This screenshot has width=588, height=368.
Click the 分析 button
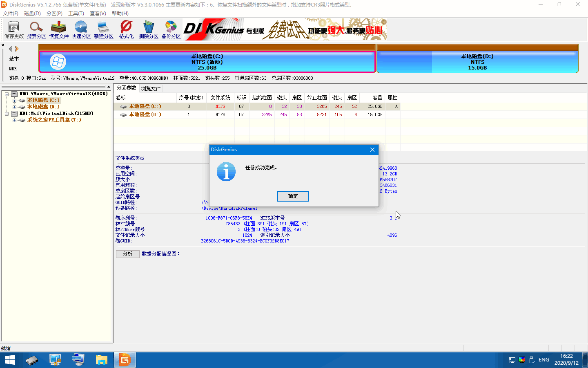coord(127,254)
